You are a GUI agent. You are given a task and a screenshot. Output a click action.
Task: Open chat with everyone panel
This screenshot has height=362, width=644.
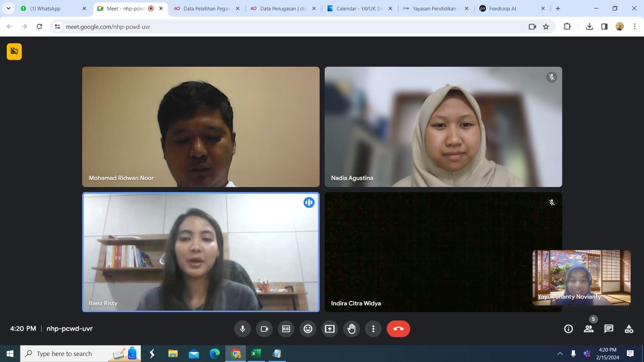tap(609, 329)
